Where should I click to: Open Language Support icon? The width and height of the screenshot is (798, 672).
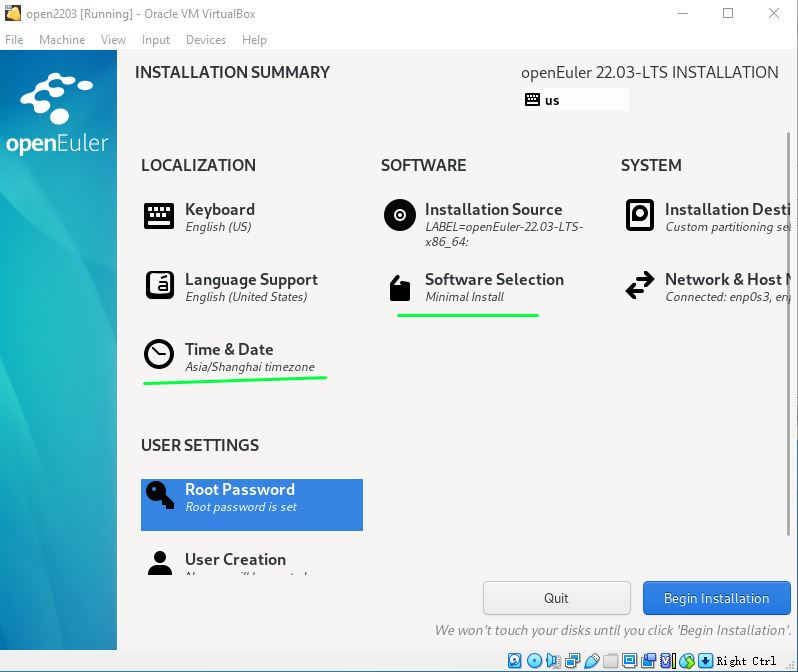(x=160, y=285)
